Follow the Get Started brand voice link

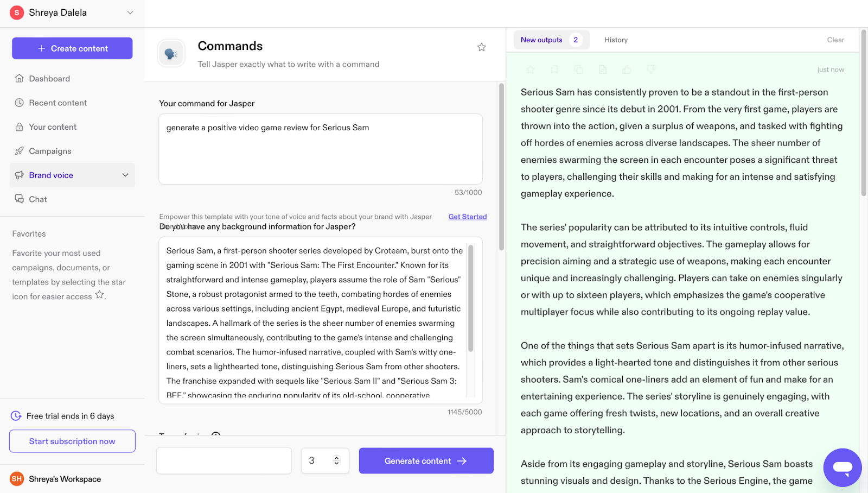click(x=468, y=217)
